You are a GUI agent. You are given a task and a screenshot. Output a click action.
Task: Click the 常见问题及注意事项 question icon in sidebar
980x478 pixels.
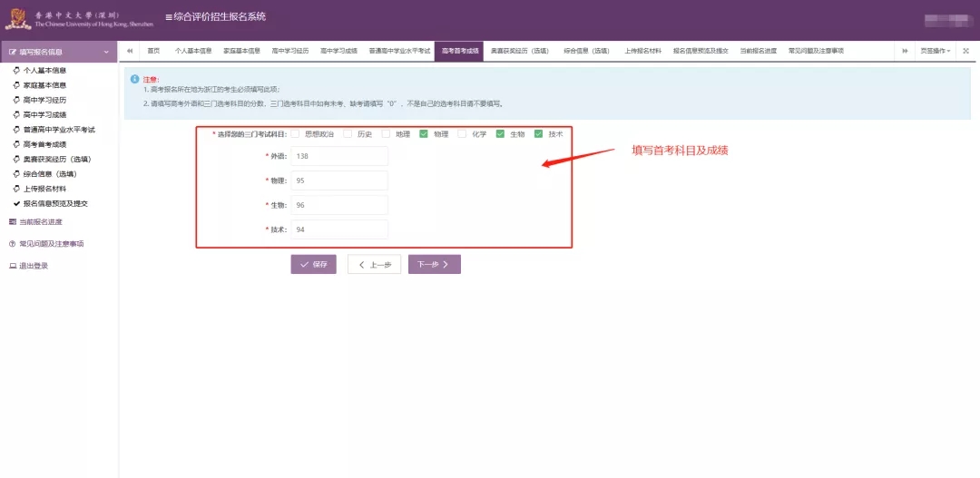coord(13,244)
